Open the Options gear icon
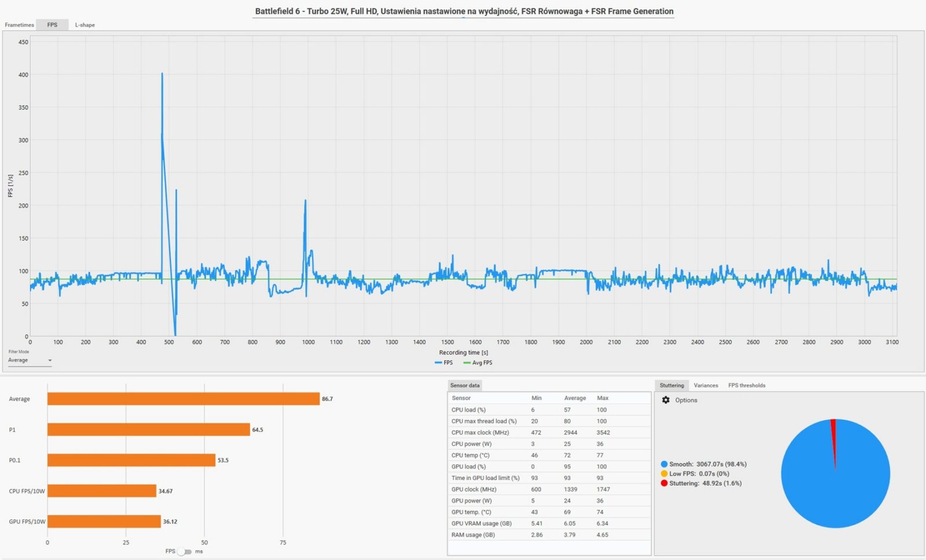Viewport: 926px width, 560px height. (x=666, y=400)
